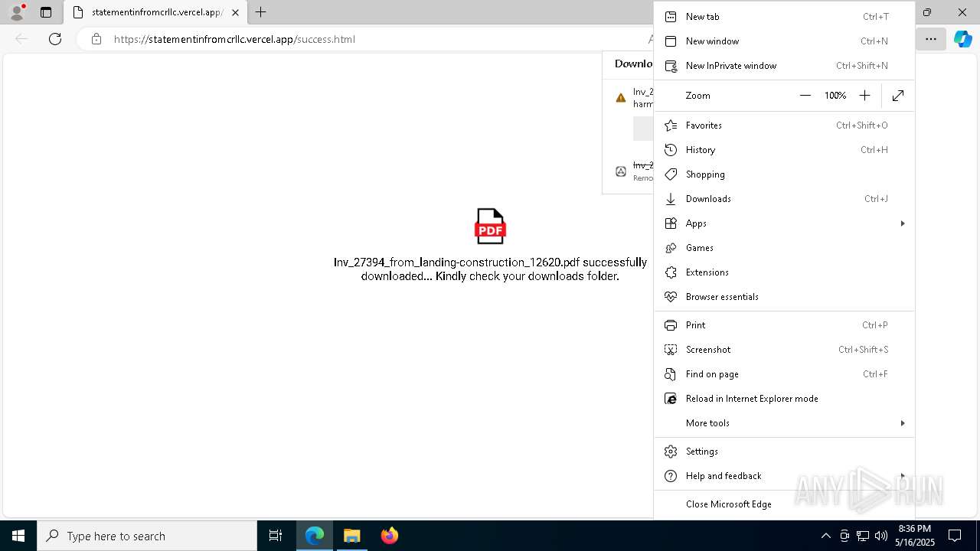Expand the Apps submenu

tap(784, 223)
